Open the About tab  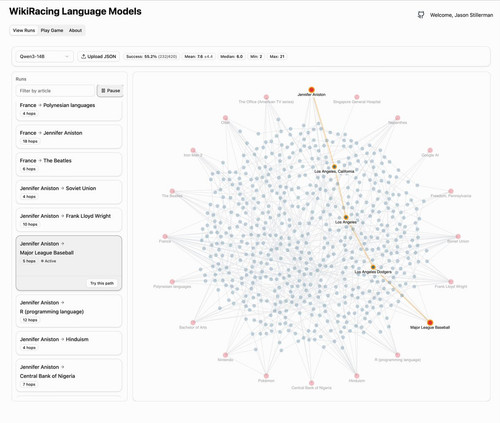pyautogui.click(x=75, y=30)
